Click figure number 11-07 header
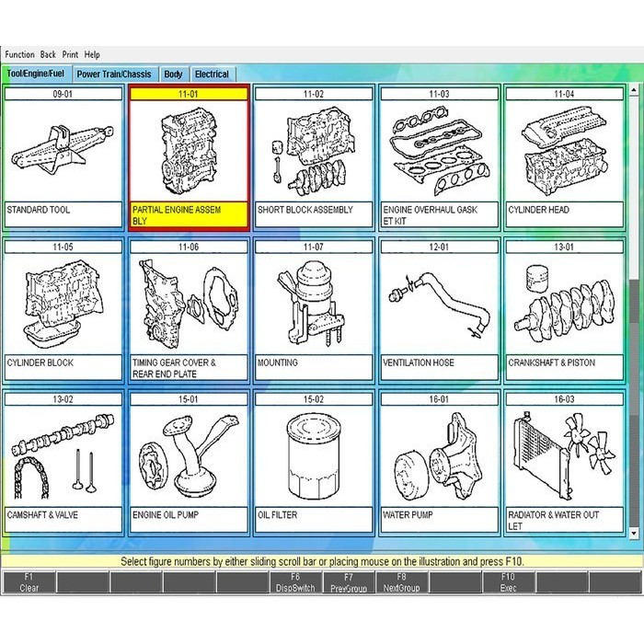 (314, 247)
